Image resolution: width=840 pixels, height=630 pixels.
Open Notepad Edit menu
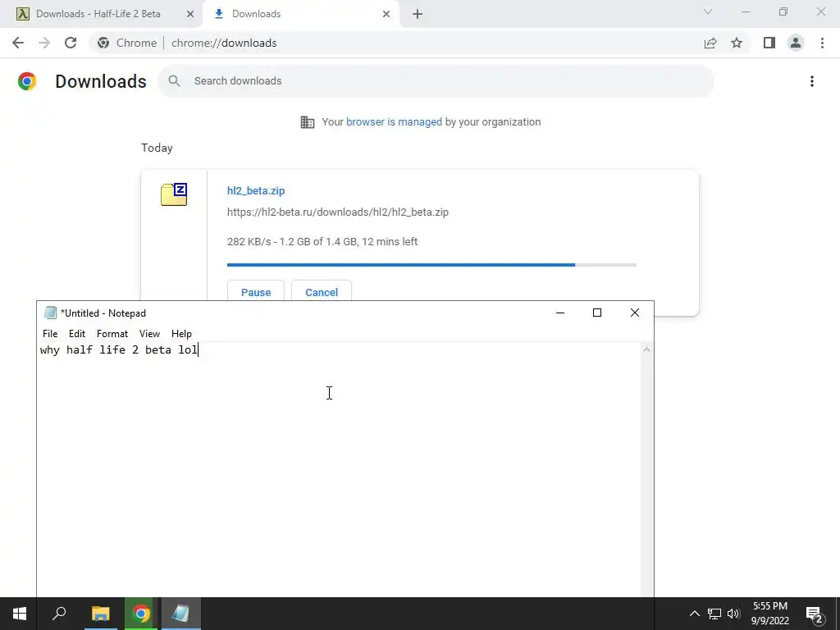(77, 334)
